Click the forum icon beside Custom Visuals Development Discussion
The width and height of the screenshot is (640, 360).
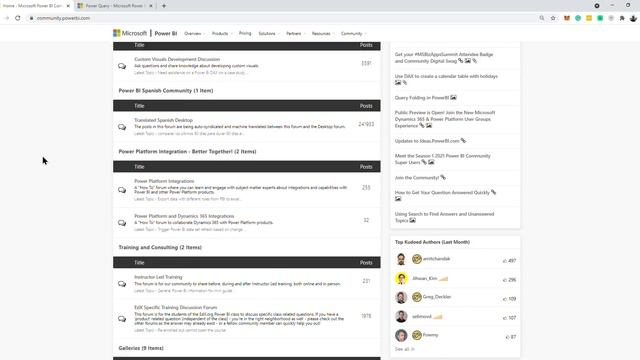pos(122,66)
